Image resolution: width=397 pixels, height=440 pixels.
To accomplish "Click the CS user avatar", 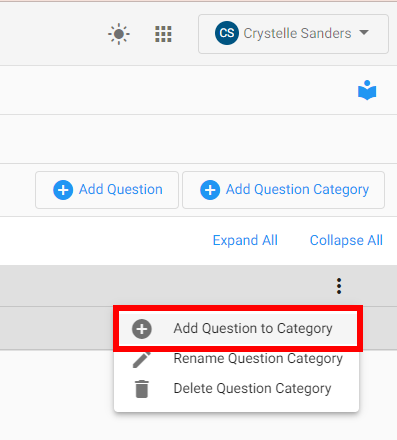I will 227,33.
